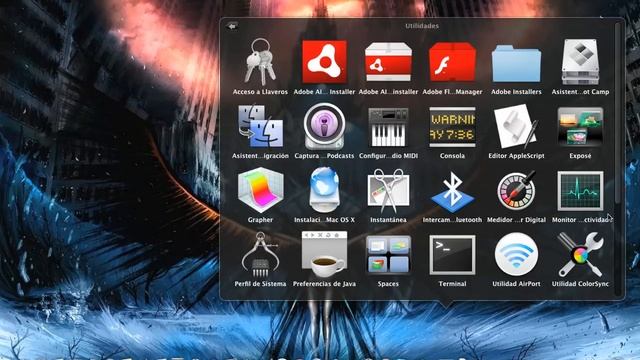Open Monitor de Actividad
Screen dimensions: 640x360
(x=580, y=191)
